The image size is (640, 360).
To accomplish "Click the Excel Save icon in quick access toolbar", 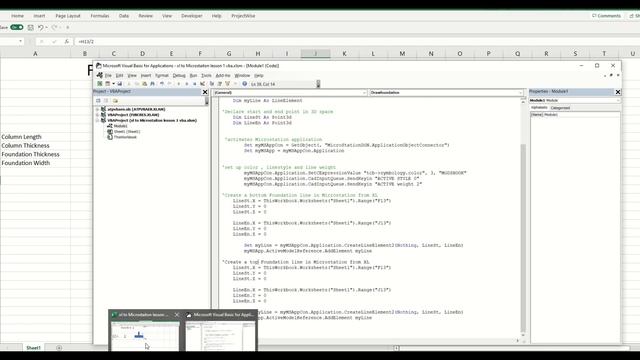I will pyautogui.click(x=31, y=27).
